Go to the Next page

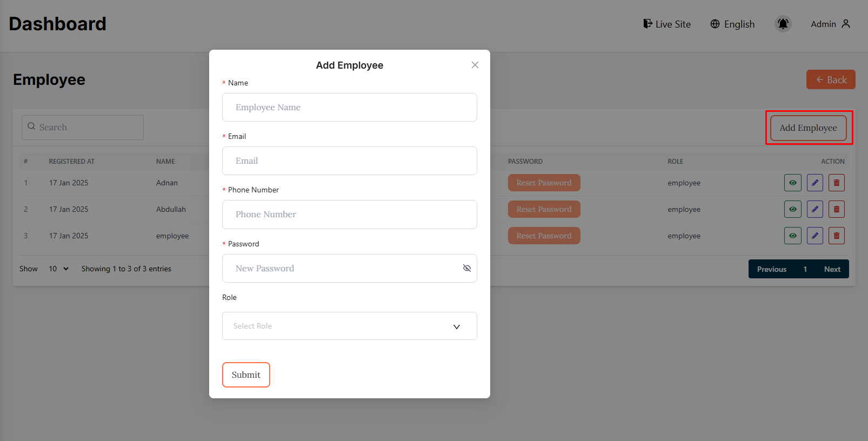point(832,269)
